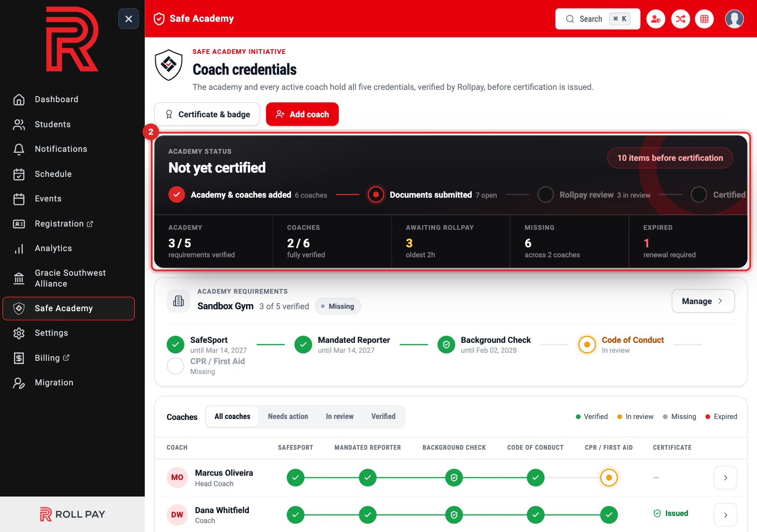Click the Billing receipt icon
The width and height of the screenshot is (757, 532).
tap(19, 358)
